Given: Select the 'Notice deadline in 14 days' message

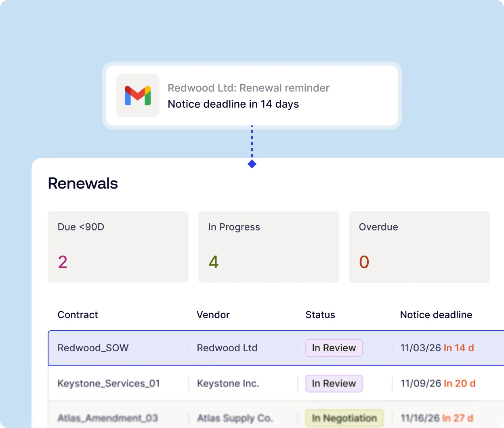Looking at the screenshot, I should [233, 104].
